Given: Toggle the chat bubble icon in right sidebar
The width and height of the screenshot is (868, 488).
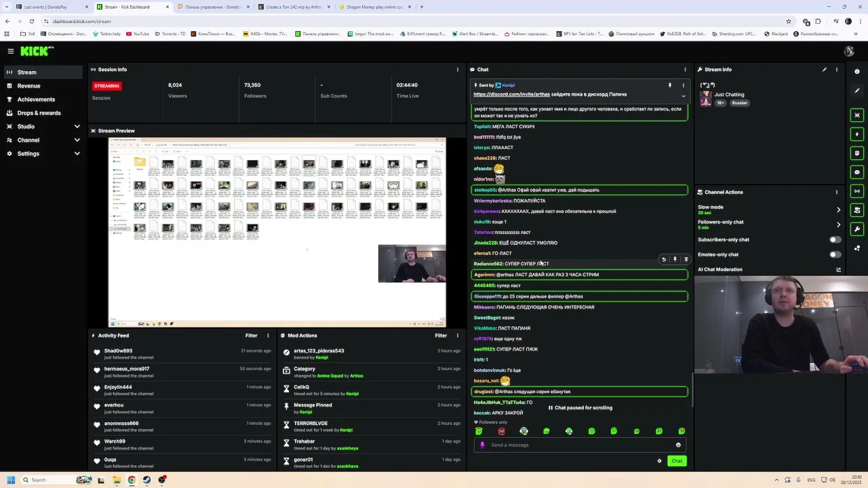Looking at the screenshot, I should click(857, 172).
